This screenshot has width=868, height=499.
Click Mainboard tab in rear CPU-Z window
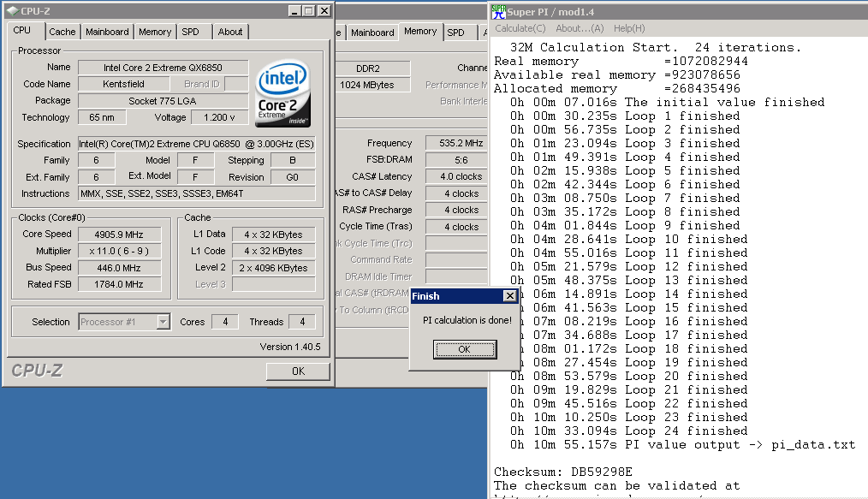click(x=372, y=33)
